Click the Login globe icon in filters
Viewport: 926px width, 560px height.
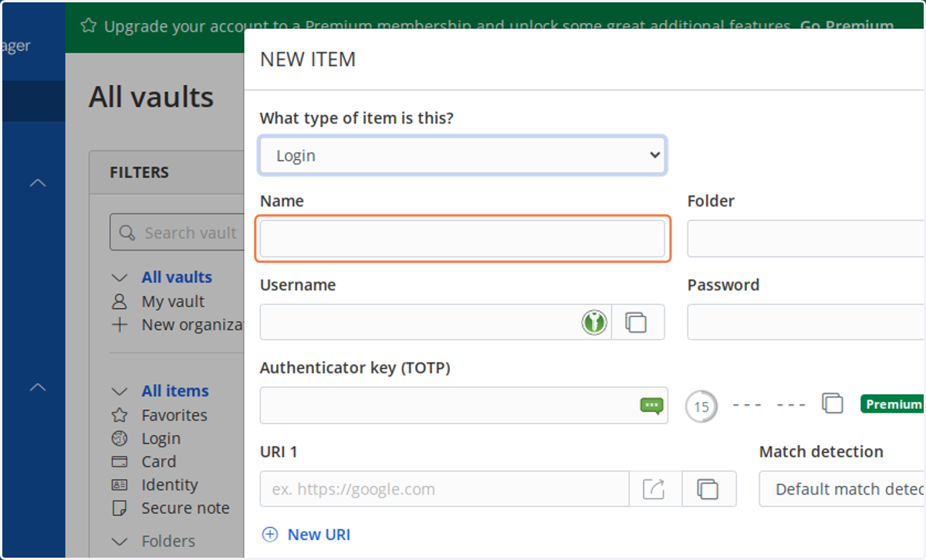[120, 438]
